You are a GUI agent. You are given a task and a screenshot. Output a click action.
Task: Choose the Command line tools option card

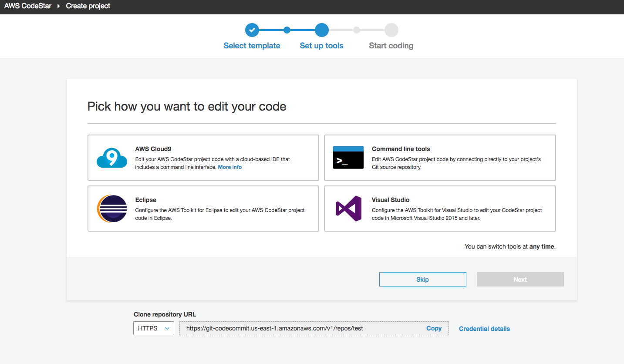tap(439, 158)
